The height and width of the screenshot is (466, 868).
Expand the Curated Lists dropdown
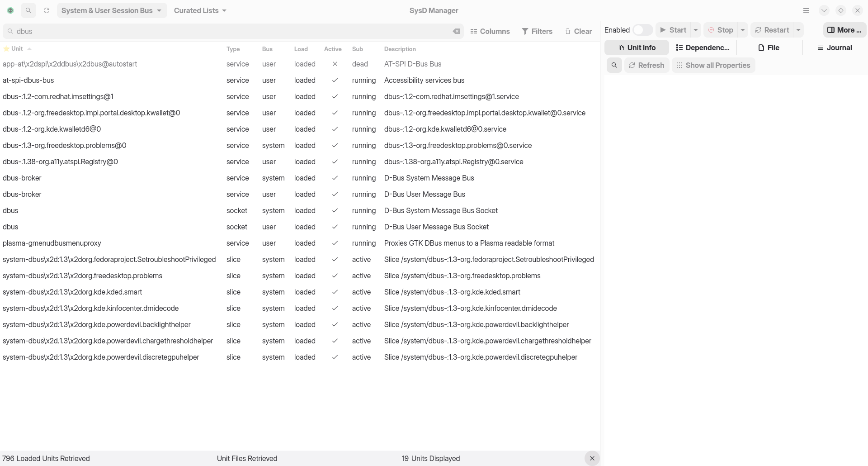click(x=200, y=10)
